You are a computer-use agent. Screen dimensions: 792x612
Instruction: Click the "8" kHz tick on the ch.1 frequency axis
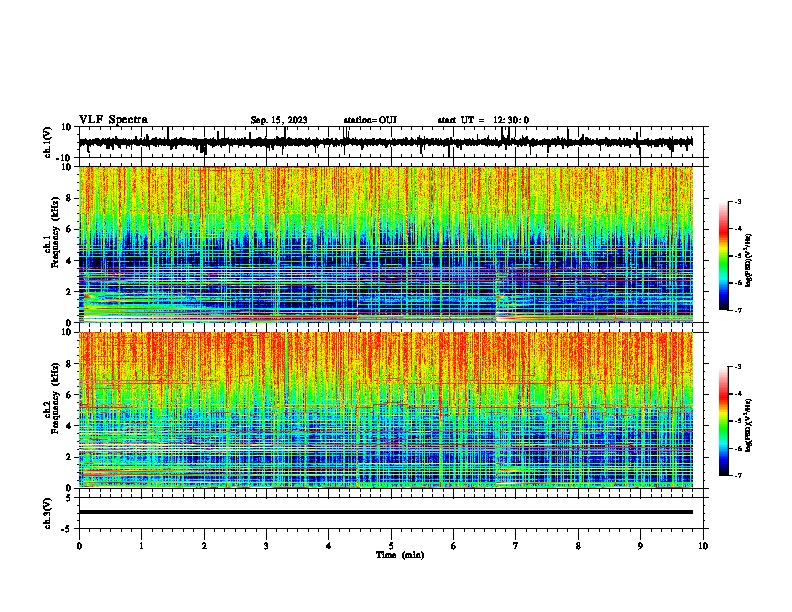[x=69, y=198]
